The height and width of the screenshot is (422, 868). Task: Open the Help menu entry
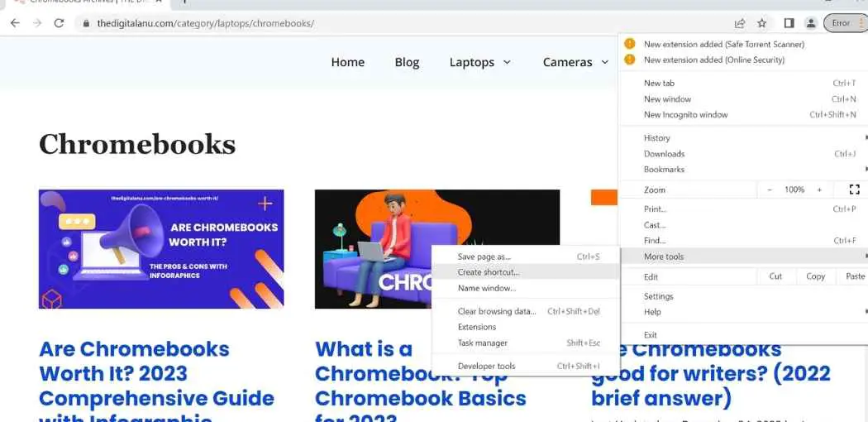[x=743, y=312]
